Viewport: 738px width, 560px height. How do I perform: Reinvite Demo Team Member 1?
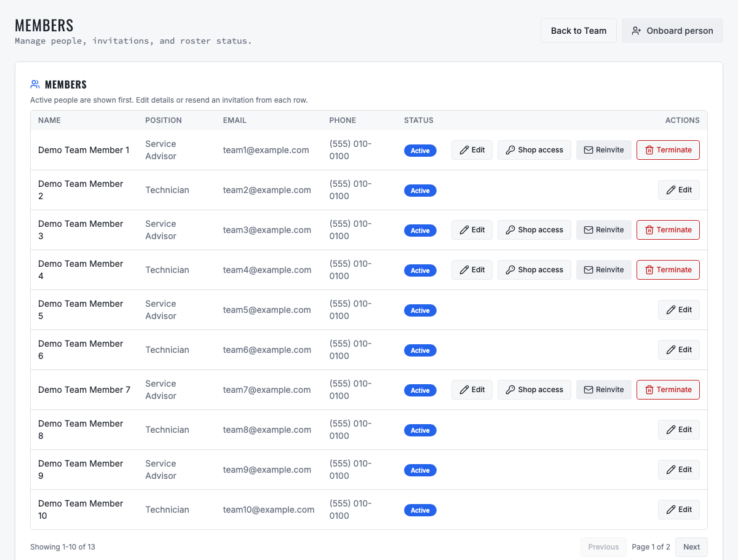click(604, 150)
